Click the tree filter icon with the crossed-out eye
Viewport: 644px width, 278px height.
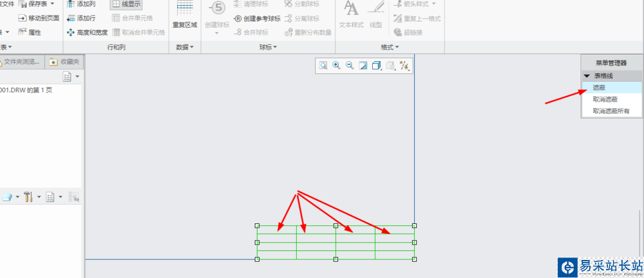[74, 197]
